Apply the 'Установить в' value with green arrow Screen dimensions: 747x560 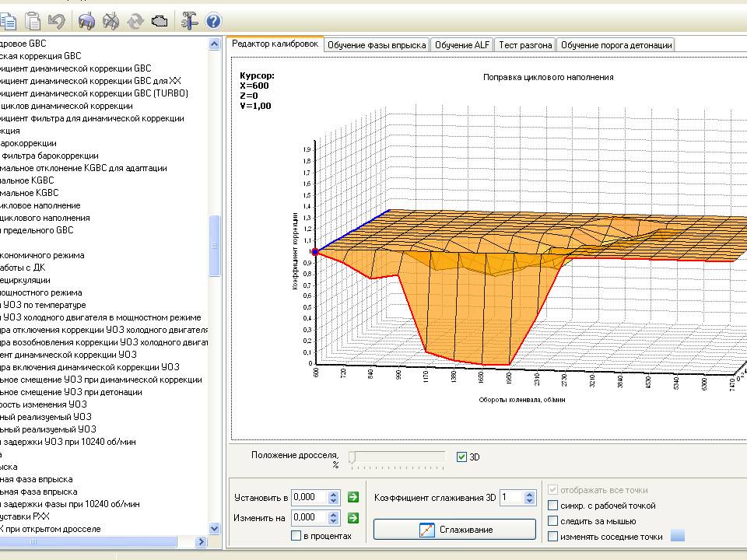[353, 497]
